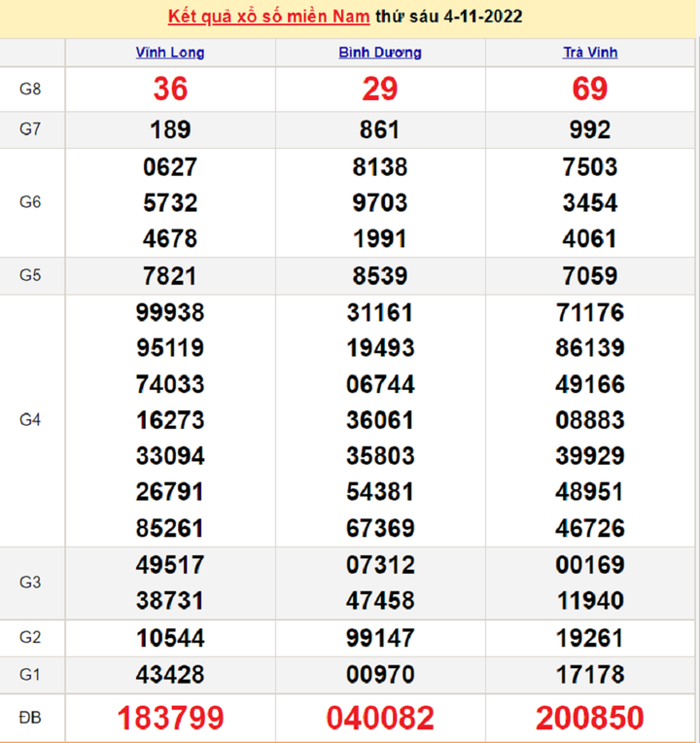Select the red G8 number 29
The image size is (700, 743).
click(x=380, y=89)
